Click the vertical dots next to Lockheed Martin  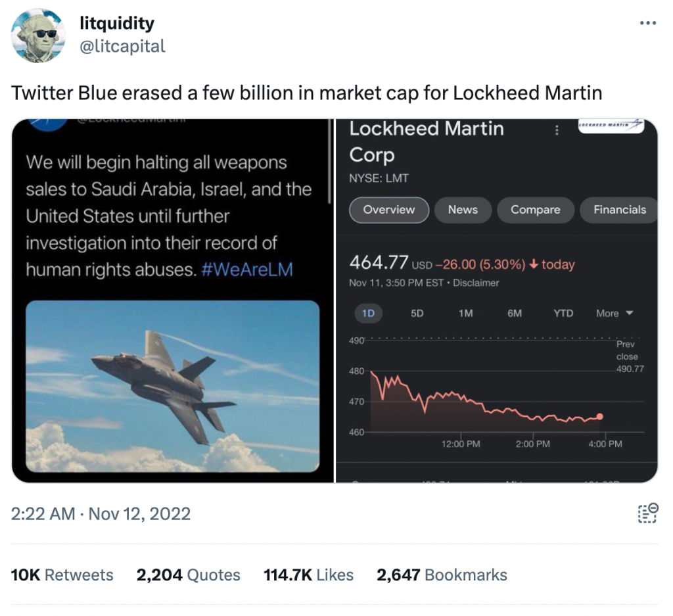point(557,130)
